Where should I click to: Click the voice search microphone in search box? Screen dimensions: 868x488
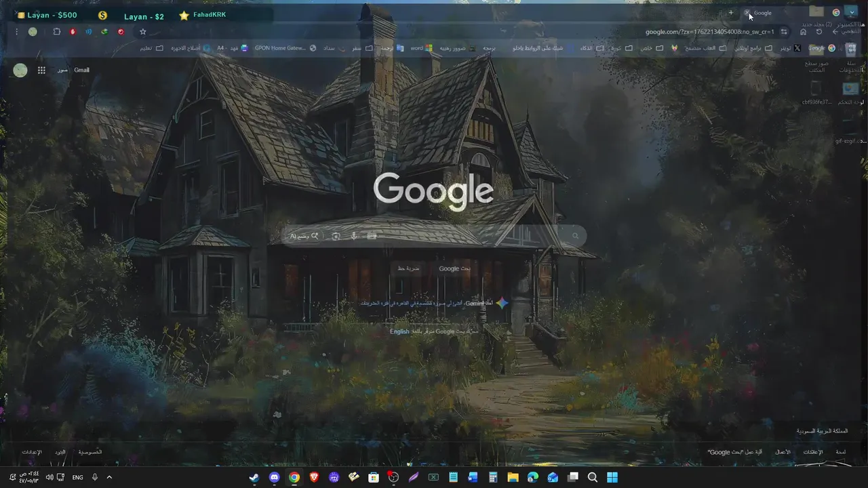(354, 236)
